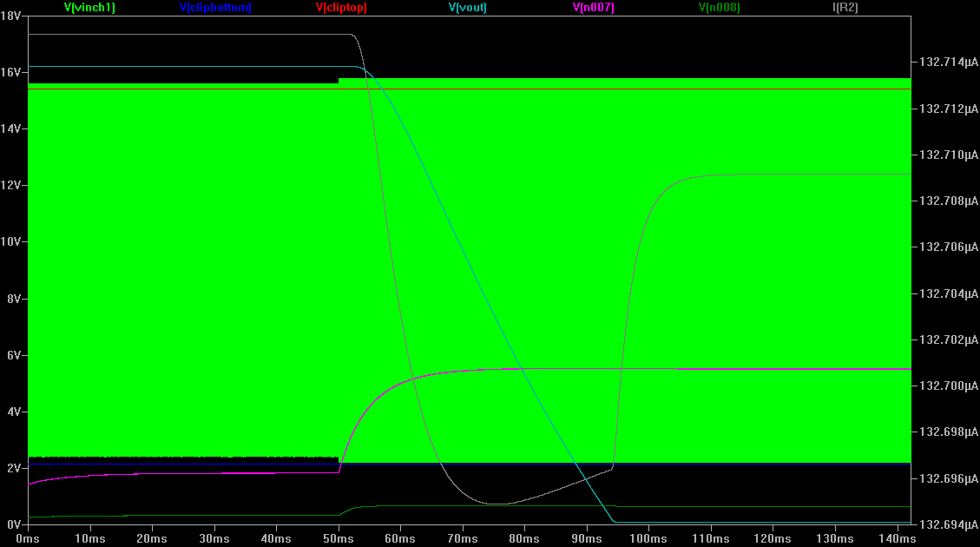
Task: Select the V(n008) trace label
Action: click(720, 8)
